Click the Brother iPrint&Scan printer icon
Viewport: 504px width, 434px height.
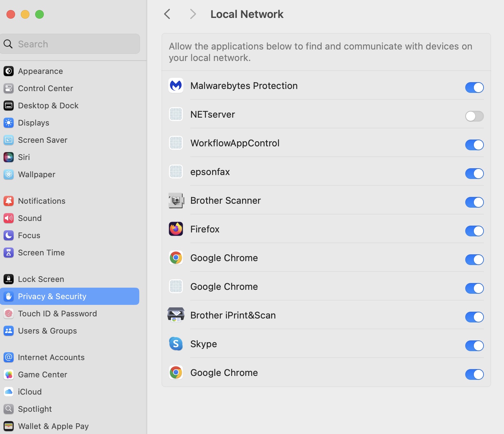176,315
